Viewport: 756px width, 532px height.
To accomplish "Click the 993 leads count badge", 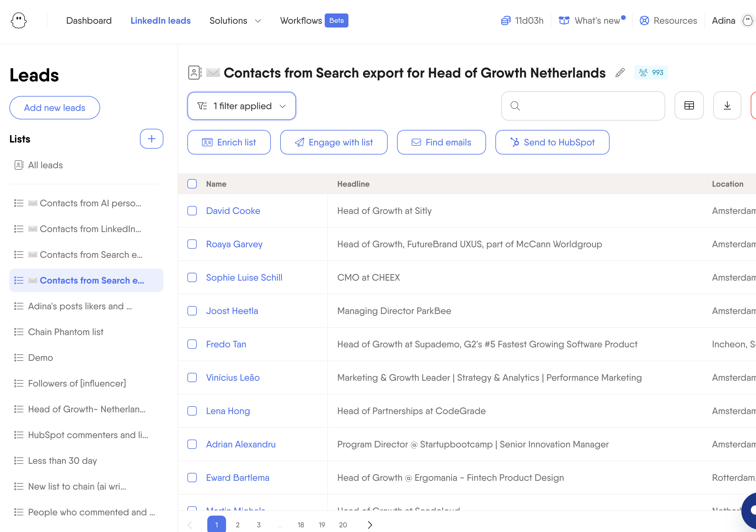I will [x=651, y=72].
